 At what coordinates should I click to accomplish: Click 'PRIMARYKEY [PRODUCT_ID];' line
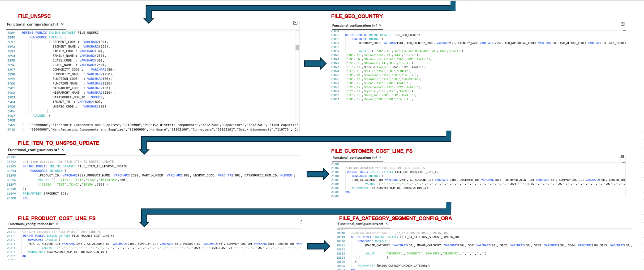click(45, 194)
